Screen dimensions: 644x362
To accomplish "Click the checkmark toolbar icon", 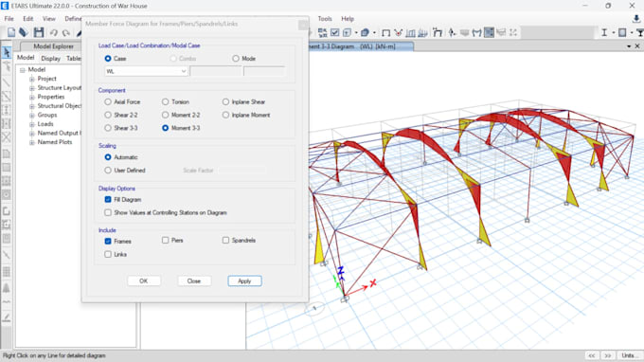I will 334,32.
